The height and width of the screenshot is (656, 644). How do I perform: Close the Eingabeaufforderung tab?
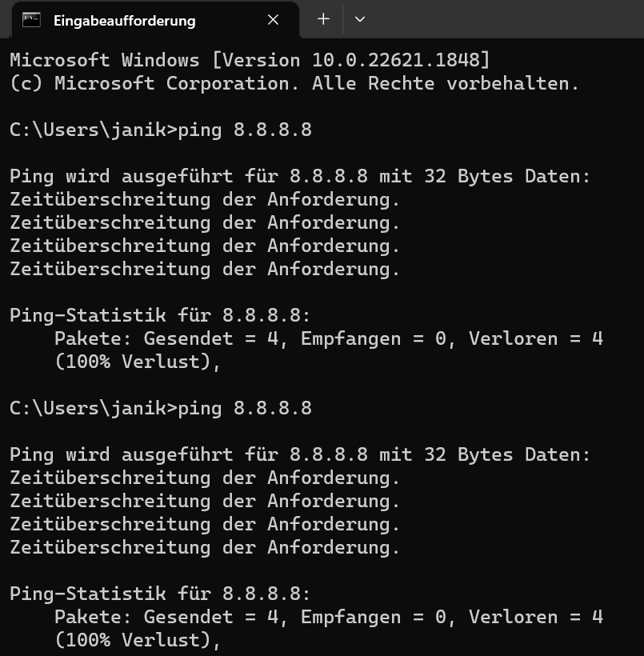pos(274,20)
